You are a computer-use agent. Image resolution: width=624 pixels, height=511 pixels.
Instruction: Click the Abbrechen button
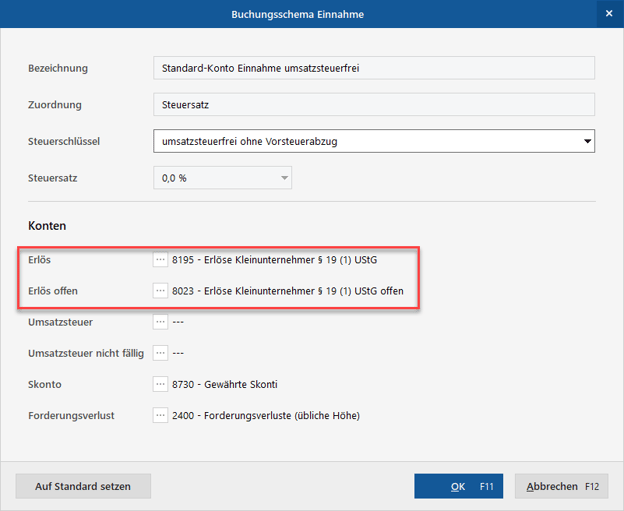[x=561, y=486]
